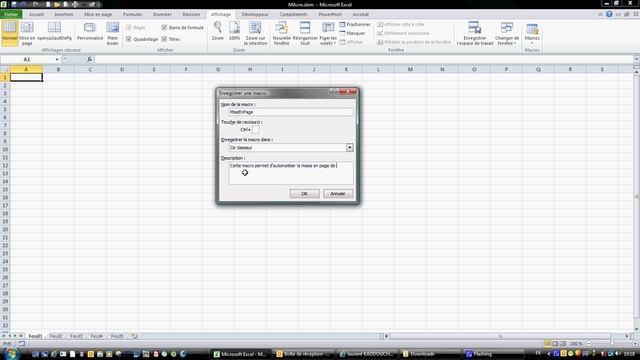Viewport: 640px width, 360px height.
Task: Click Zoom sur la sélection
Action: [x=256, y=33]
